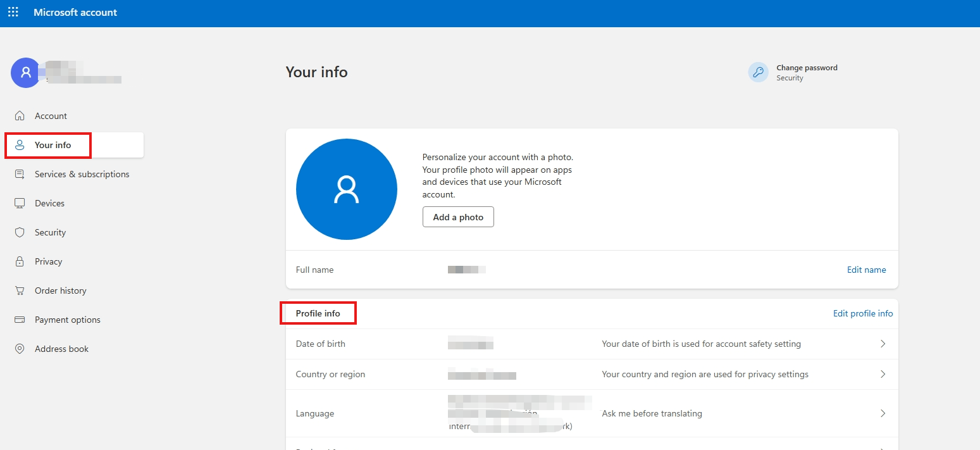
Task: Click the Security shield icon
Action: point(20,232)
